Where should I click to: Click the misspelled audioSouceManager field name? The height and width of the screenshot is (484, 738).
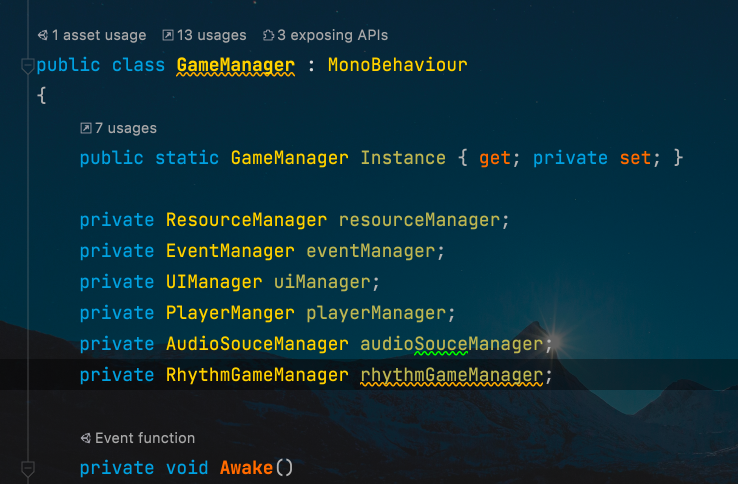coord(452,344)
